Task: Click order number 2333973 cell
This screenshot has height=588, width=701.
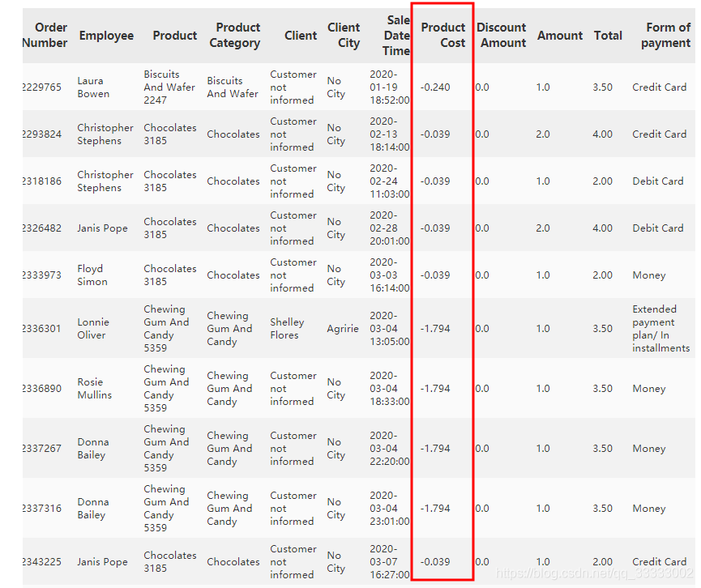Action: tap(42, 275)
